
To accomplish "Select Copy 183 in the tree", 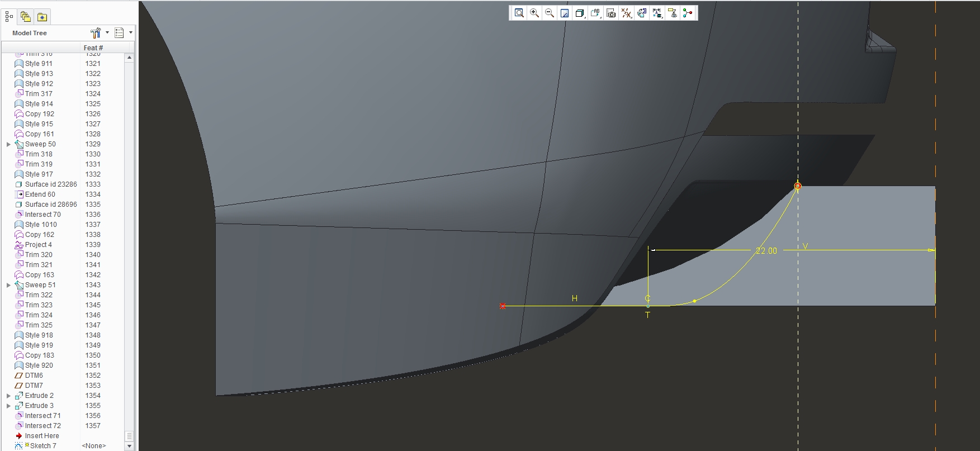I will click(x=39, y=355).
